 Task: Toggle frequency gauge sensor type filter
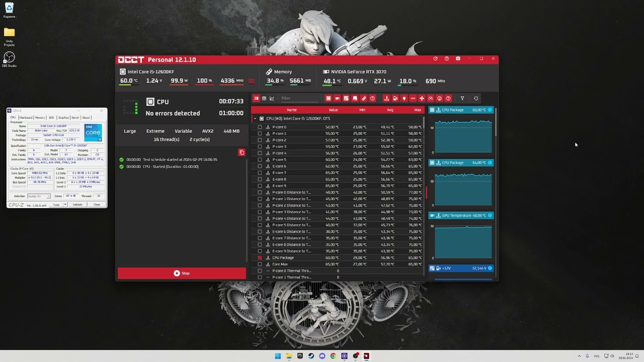coord(431,99)
